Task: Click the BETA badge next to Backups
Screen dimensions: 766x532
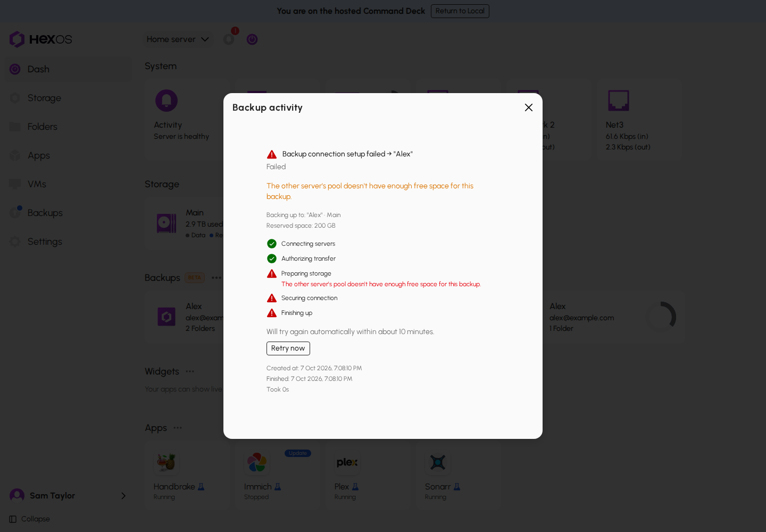Action: (x=195, y=278)
